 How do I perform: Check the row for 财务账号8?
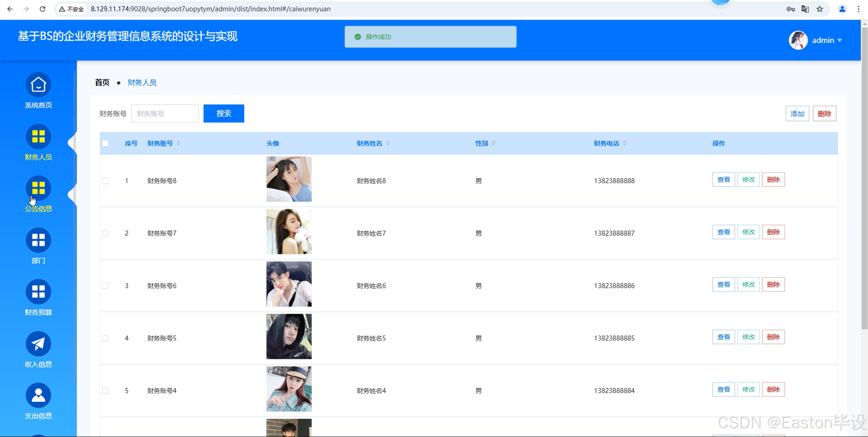pyautogui.click(x=106, y=181)
